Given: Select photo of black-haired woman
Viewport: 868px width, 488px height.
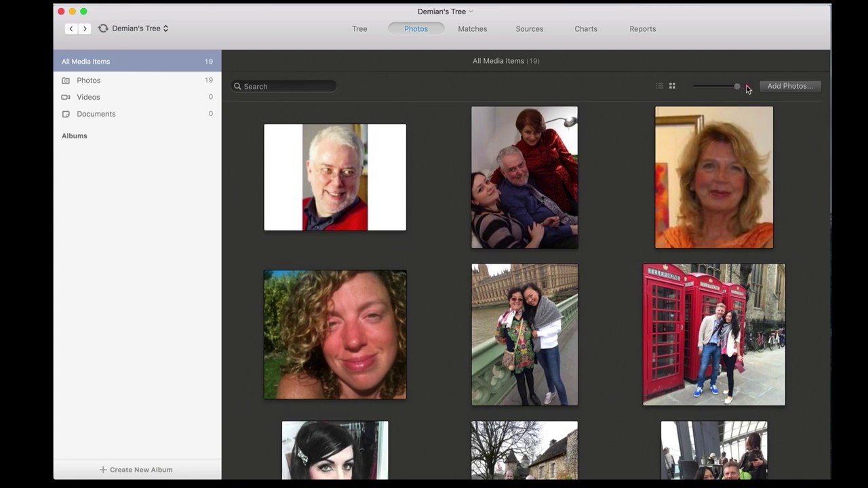Looking at the screenshot, I should pyautogui.click(x=335, y=450).
